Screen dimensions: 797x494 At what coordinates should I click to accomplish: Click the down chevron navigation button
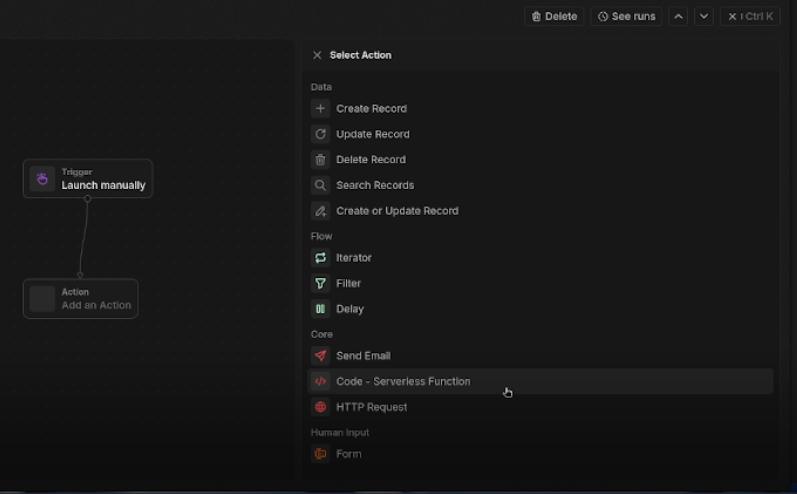[x=704, y=16]
